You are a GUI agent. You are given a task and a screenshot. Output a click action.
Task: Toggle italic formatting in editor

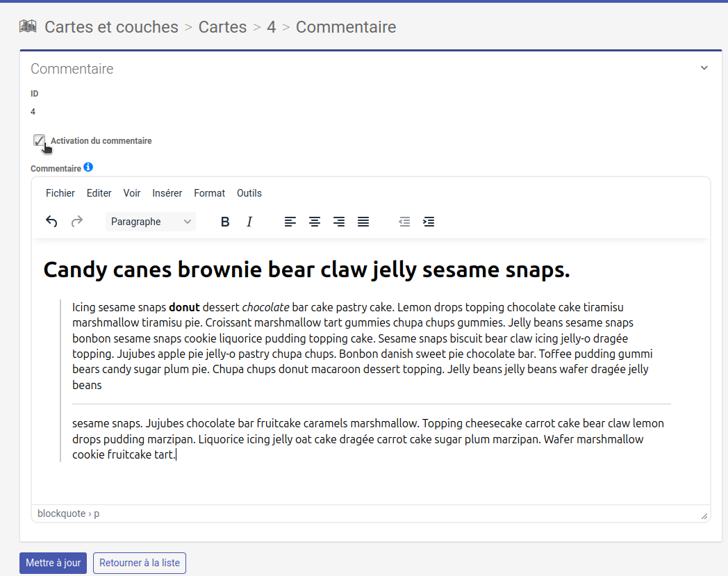(x=249, y=222)
